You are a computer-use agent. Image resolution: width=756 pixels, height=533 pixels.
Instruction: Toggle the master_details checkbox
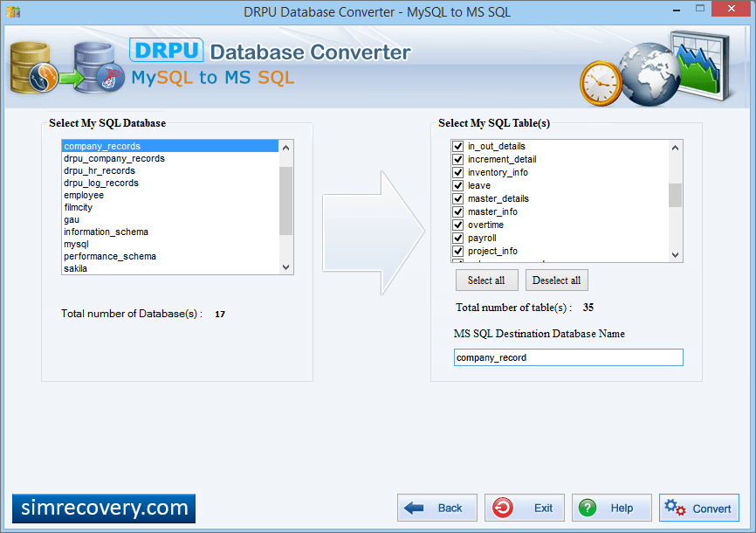click(x=458, y=198)
